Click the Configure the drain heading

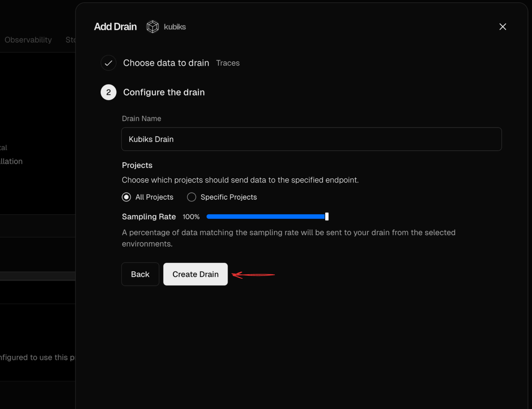[163, 92]
